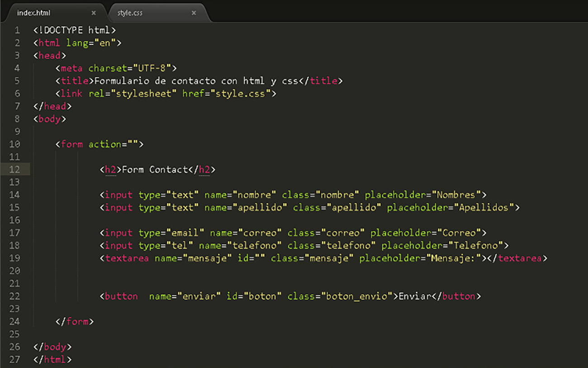The width and height of the screenshot is (588, 368).
Task: Click line number 1 in the gutter
Action: coord(17,30)
